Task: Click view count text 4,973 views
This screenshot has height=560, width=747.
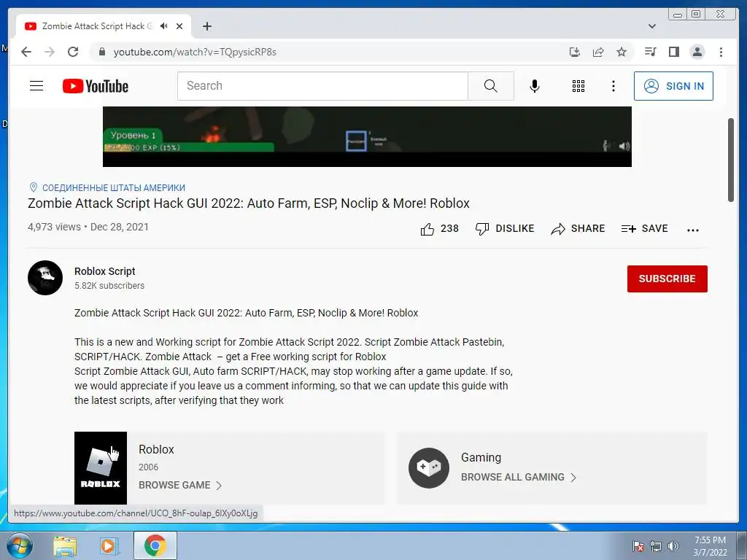Action: pyautogui.click(x=54, y=227)
